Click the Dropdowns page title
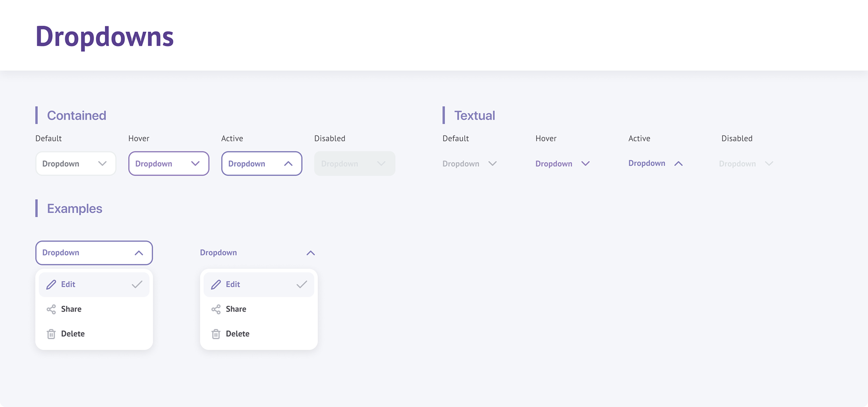Screen dimensions: 868x407 point(104,37)
